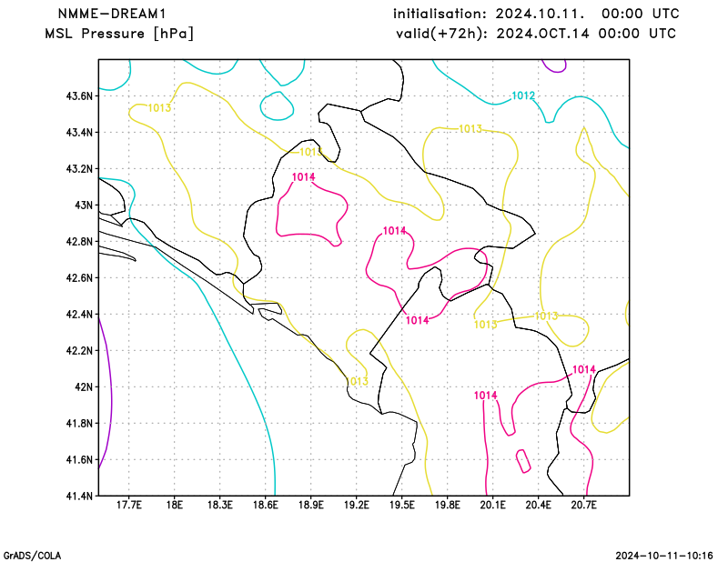Click the initialisation date "2024.10.11. 00:00 UTC"
728x562 pixels.
click(x=587, y=14)
